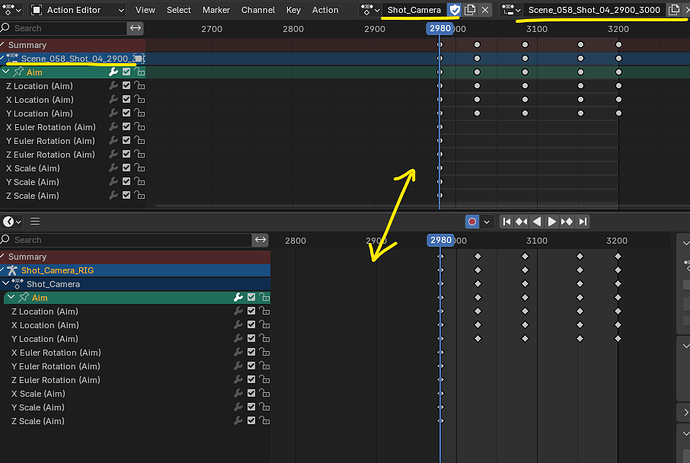Toggle wrench on Y Location (Aim), Action Editor

[x=113, y=113]
